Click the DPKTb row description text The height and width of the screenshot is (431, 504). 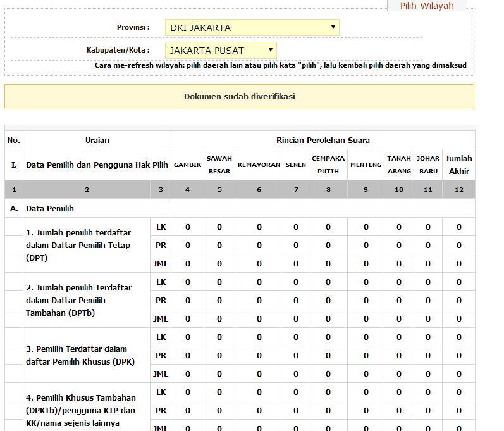tap(81, 410)
